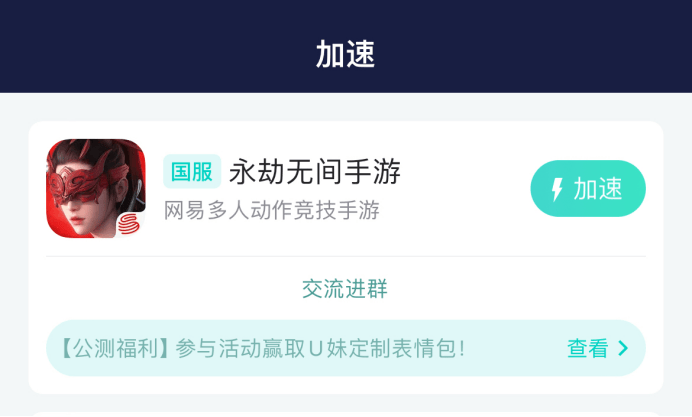Tap the Naraka game app icon

[96, 188]
